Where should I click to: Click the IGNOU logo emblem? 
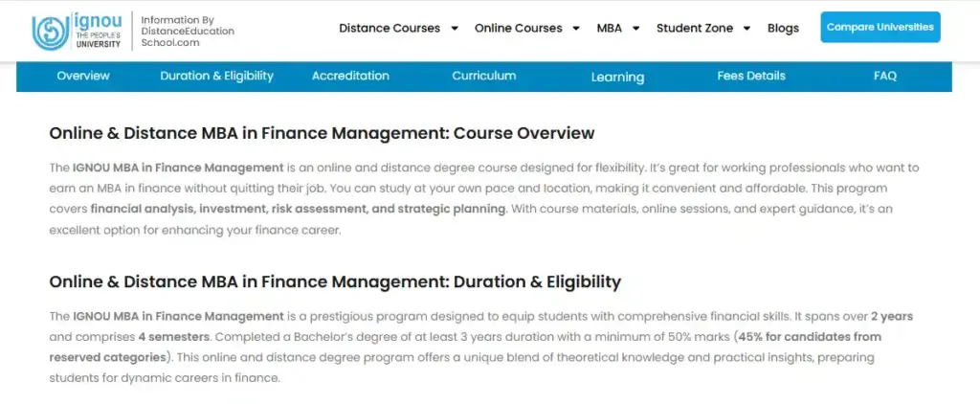click(49, 32)
